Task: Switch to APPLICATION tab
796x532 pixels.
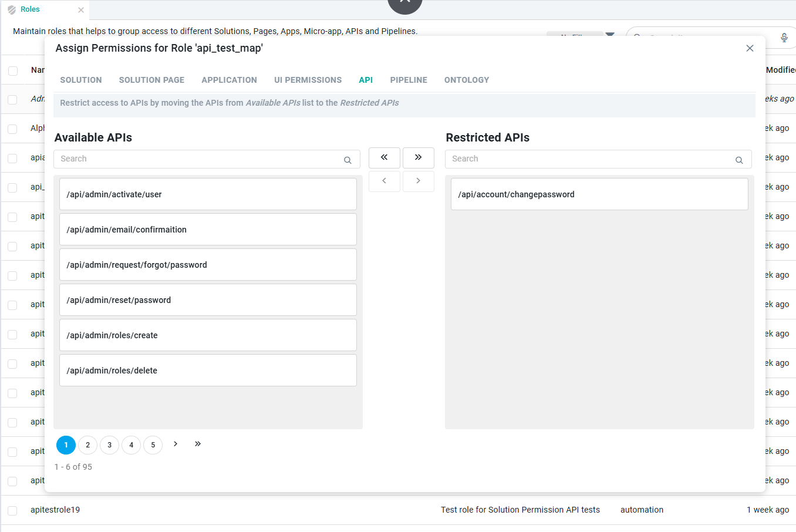Action: (229, 80)
